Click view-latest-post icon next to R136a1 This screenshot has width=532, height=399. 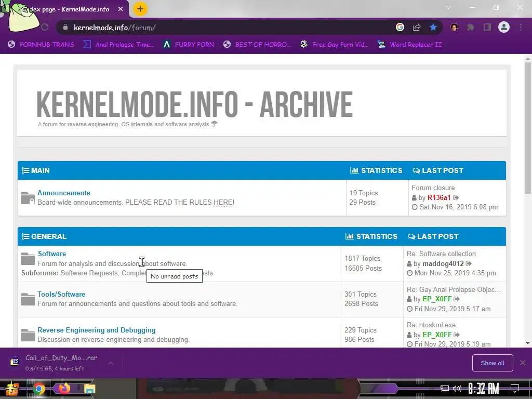click(456, 197)
